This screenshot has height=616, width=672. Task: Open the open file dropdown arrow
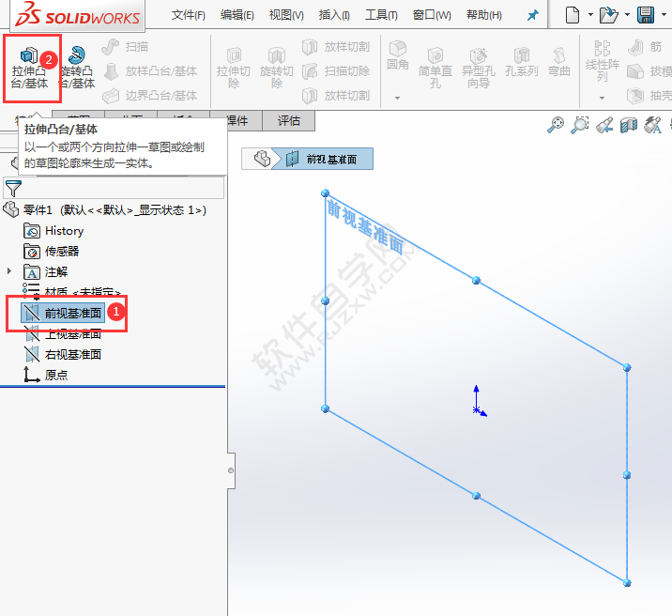(628, 15)
